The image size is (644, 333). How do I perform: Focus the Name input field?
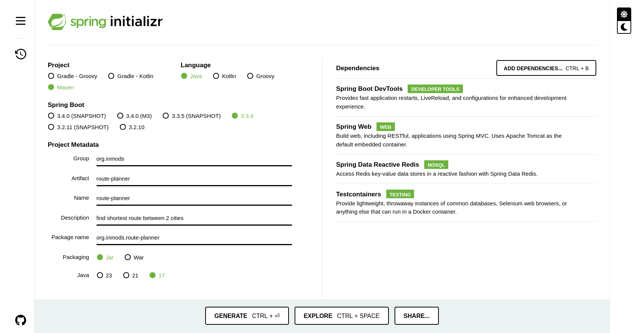pos(194,199)
